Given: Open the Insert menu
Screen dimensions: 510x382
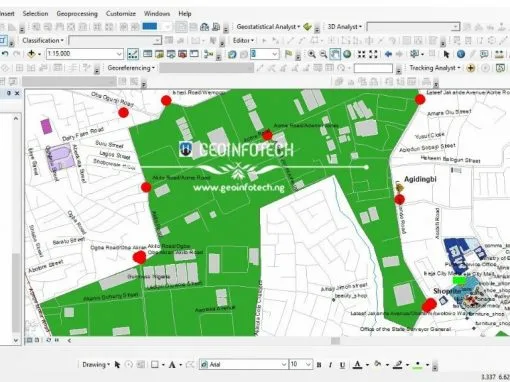Looking at the screenshot, I should (7, 14).
